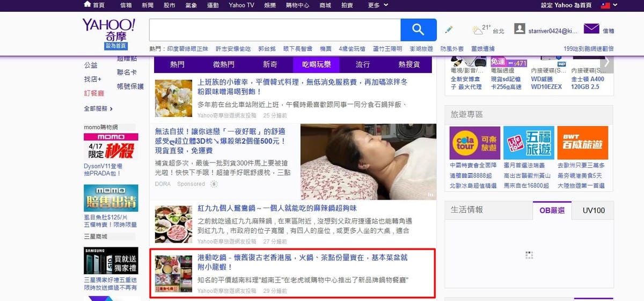Open 氣象 in the top navigation bar

pyautogui.click(x=191, y=5)
